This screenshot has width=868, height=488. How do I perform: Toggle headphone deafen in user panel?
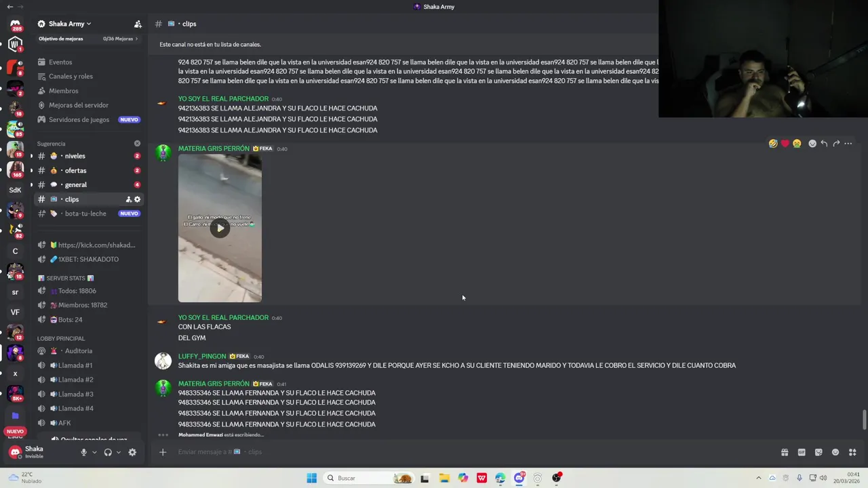pyautogui.click(x=108, y=452)
